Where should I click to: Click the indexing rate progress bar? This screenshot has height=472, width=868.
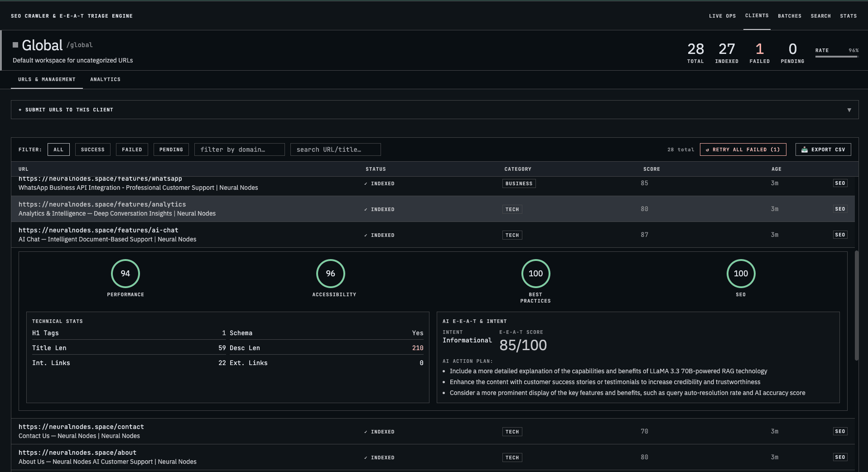tap(836, 57)
